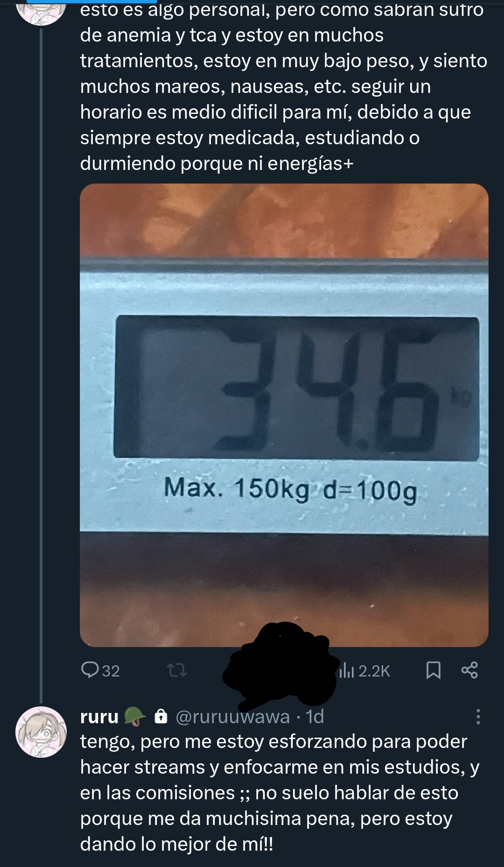The width and height of the screenshot is (504, 867).
Task: Open view analytics bar chart icon
Action: pyautogui.click(x=347, y=670)
